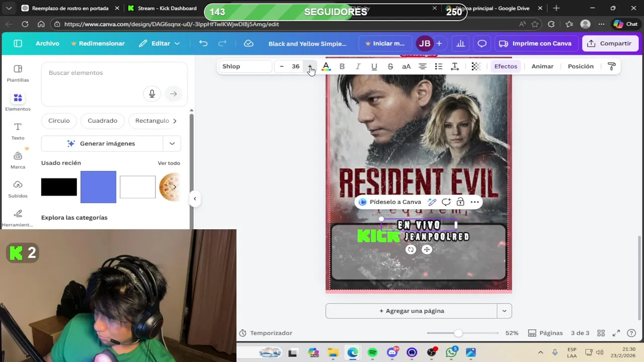The image size is (644, 362).
Task: Click Agregar una página button
Action: pos(411,311)
